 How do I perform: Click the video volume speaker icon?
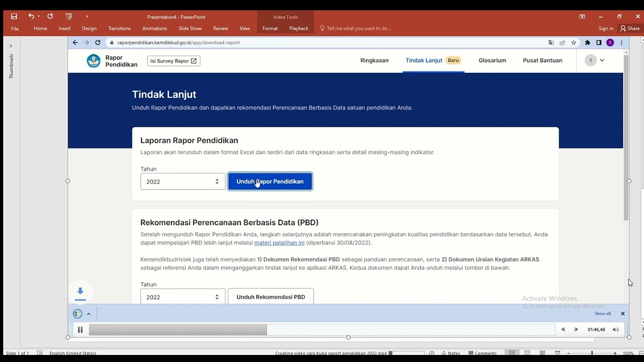click(615, 330)
